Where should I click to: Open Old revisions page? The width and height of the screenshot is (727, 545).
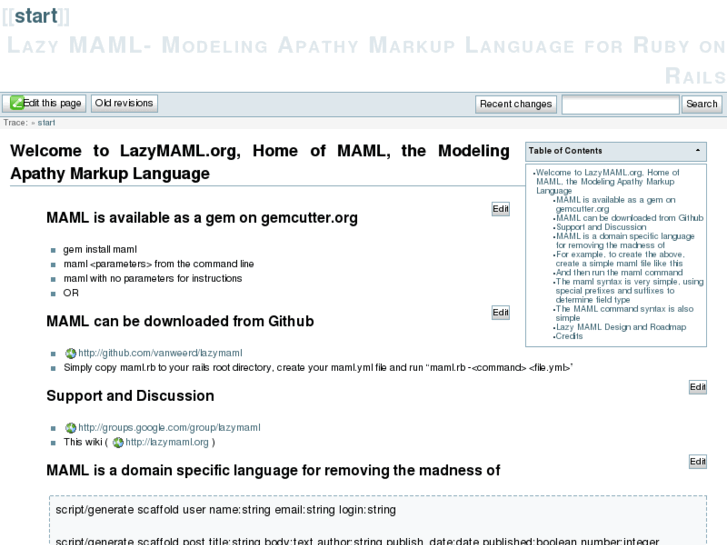(124, 103)
